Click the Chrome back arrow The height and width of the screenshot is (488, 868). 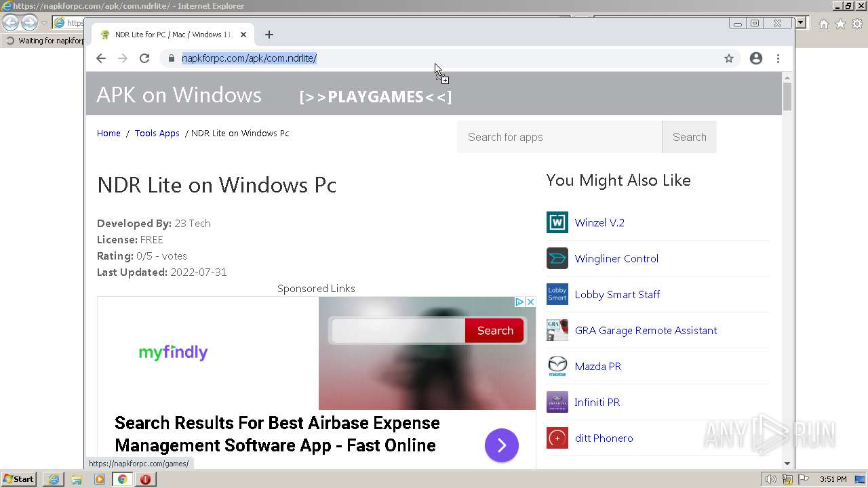[101, 58]
